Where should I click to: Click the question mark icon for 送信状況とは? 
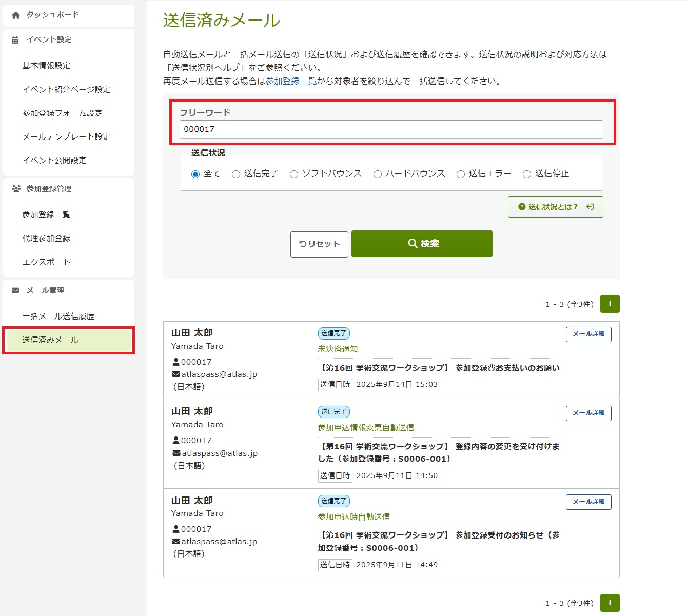click(522, 207)
